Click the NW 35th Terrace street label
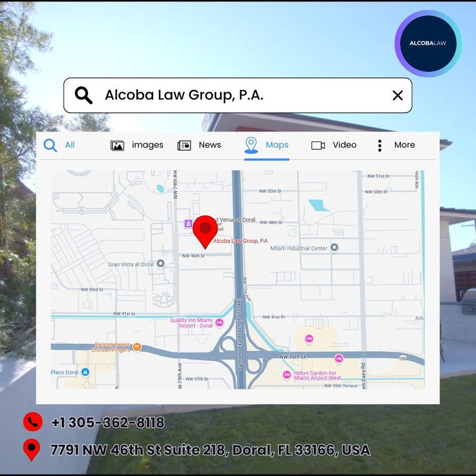476x476 pixels. 340,386
